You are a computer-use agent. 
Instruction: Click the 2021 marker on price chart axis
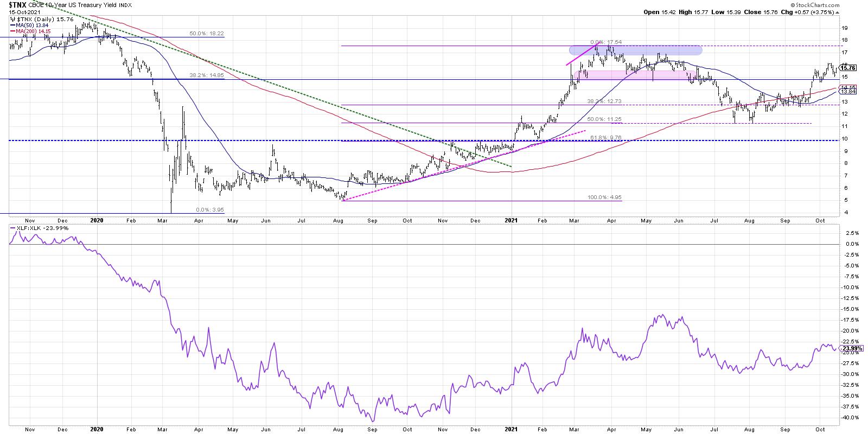[513, 221]
